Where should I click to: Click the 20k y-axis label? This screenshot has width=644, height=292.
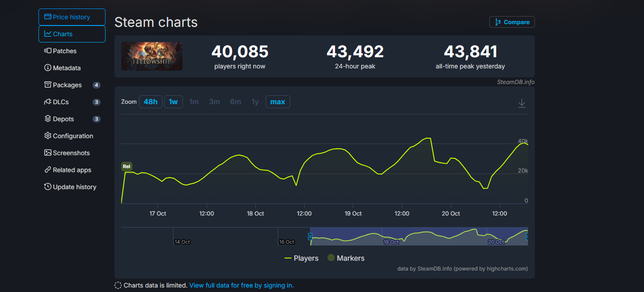tap(523, 171)
